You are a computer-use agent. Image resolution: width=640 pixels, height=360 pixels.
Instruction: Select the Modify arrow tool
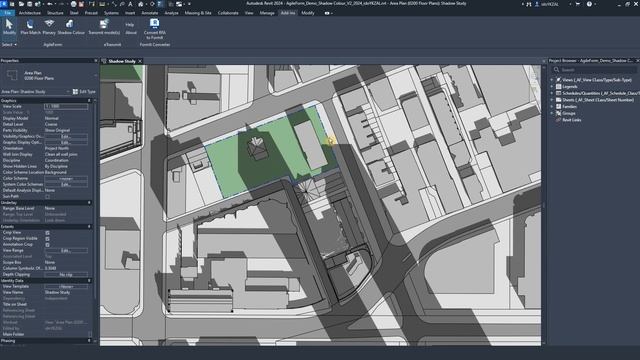tap(9, 27)
